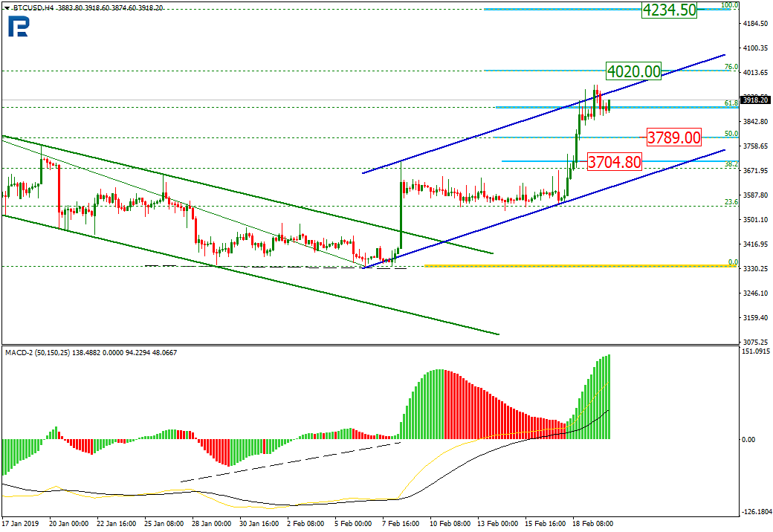Click the 76.0 Fibonacci level label
This screenshot has height=532, width=773.
(731, 67)
